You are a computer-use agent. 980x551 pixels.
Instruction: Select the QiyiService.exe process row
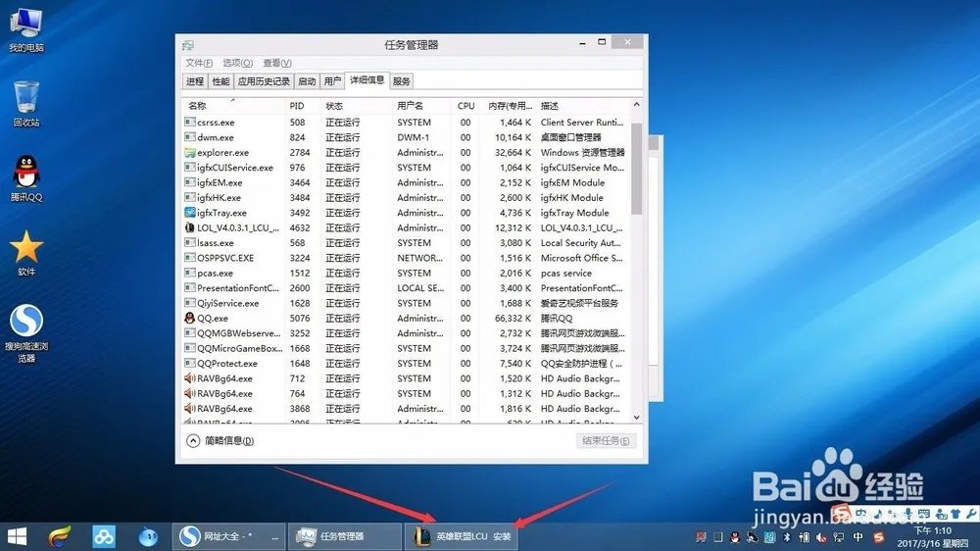click(406, 303)
